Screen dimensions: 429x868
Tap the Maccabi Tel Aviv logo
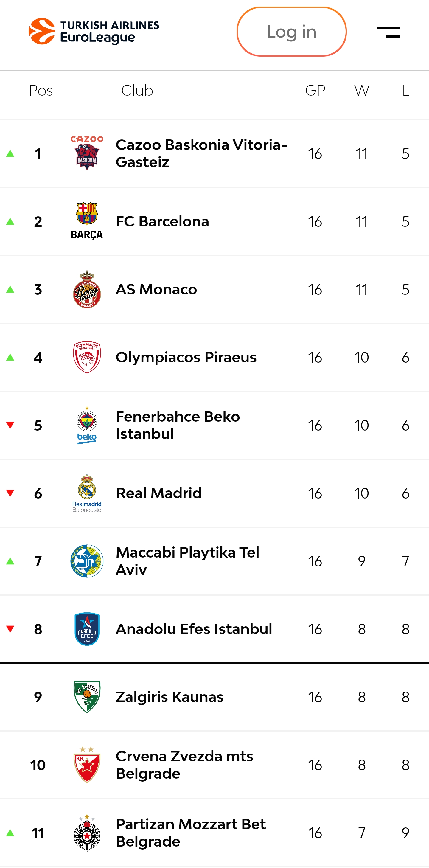87,561
